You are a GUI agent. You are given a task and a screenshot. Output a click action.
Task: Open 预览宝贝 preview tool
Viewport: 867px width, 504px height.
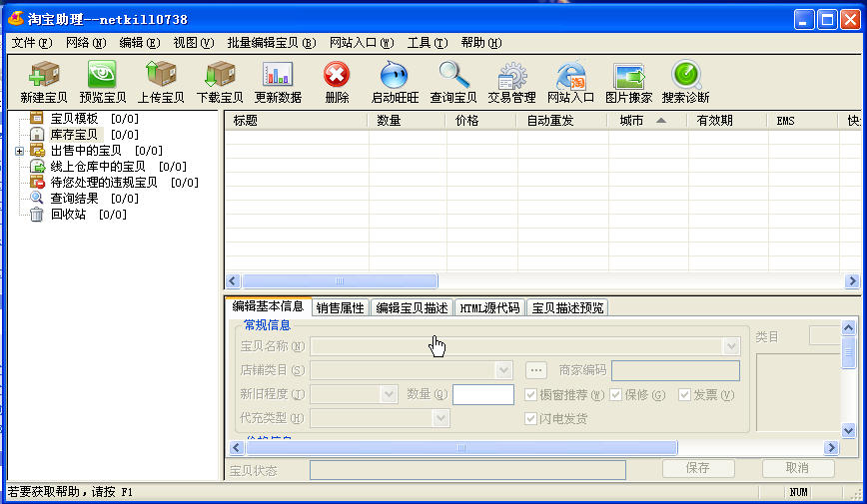pyautogui.click(x=102, y=75)
